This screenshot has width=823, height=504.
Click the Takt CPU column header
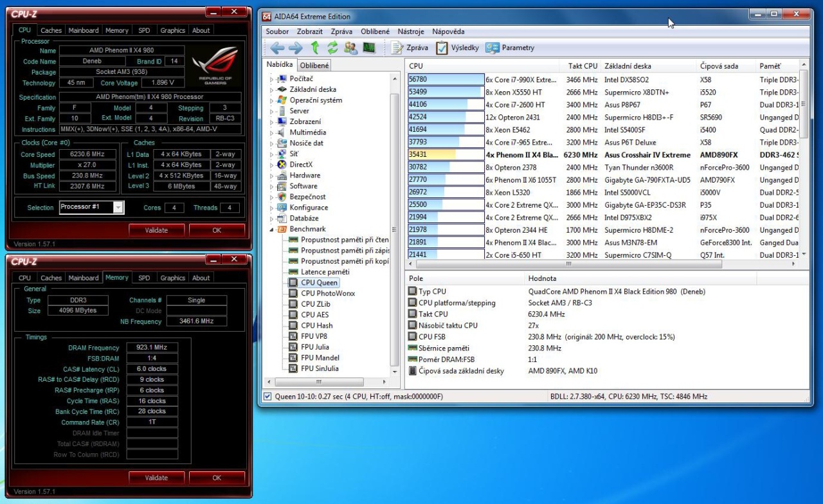tap(583, 66)
